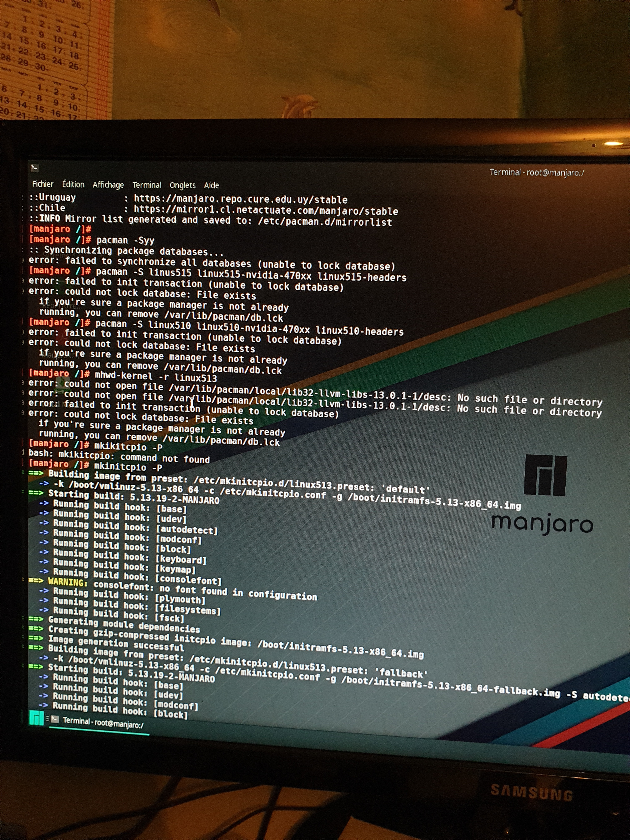
Task: Open the Affichage menu
Action: coord(108,185)
